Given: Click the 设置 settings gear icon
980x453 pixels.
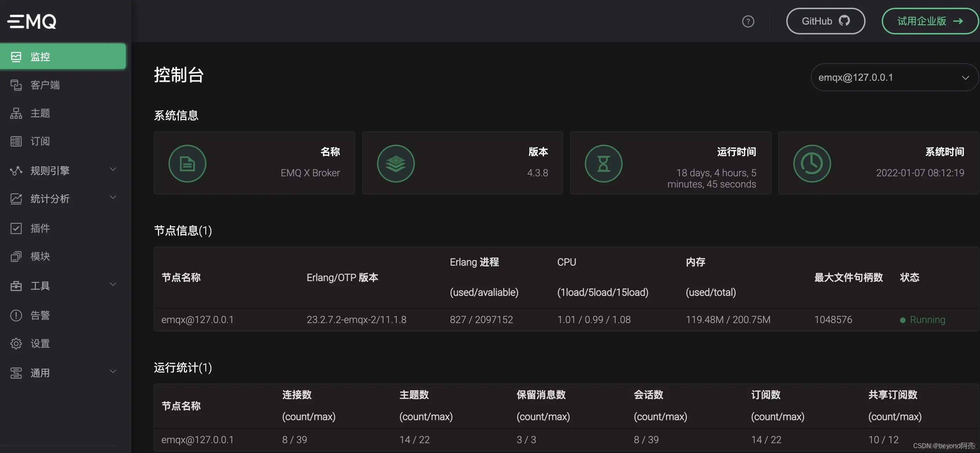Looking at the screenshot, I should click(16, 343).
